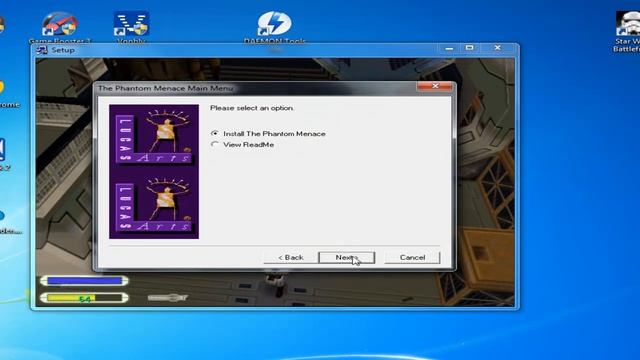Maximize the Setup window

pyautogui.click(x=469, y=48)
